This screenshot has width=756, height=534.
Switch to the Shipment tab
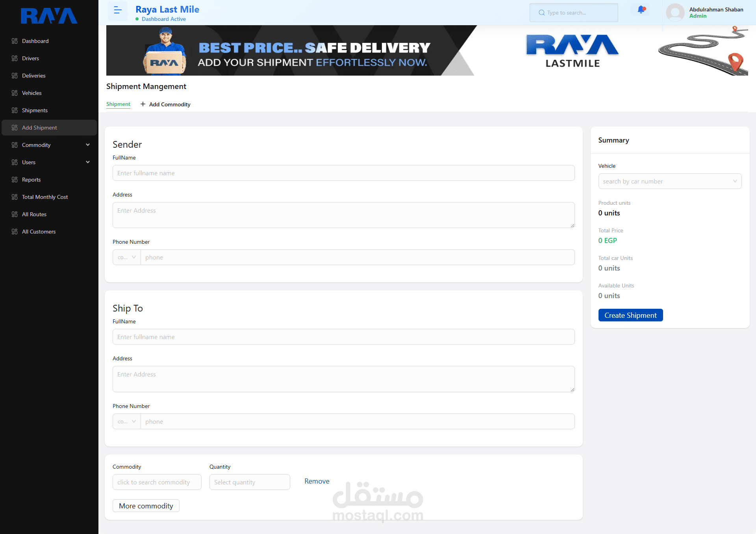pos(118,104)
